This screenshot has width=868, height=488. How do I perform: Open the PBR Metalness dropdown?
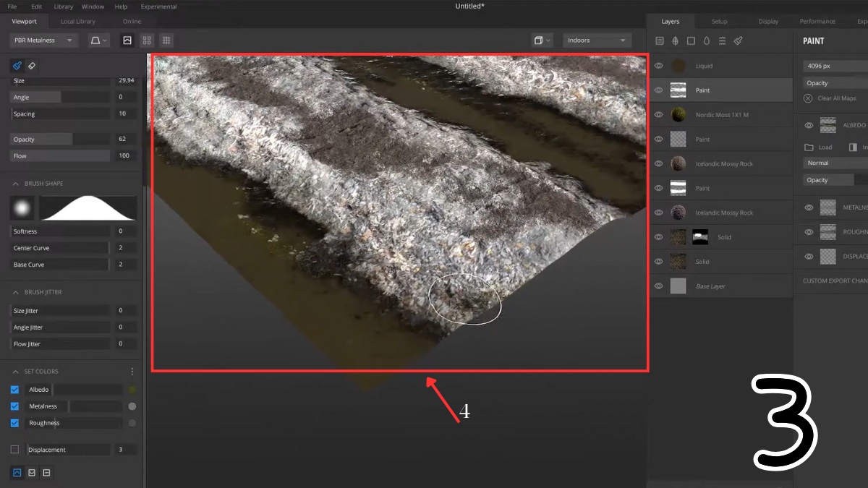[44, 40]
